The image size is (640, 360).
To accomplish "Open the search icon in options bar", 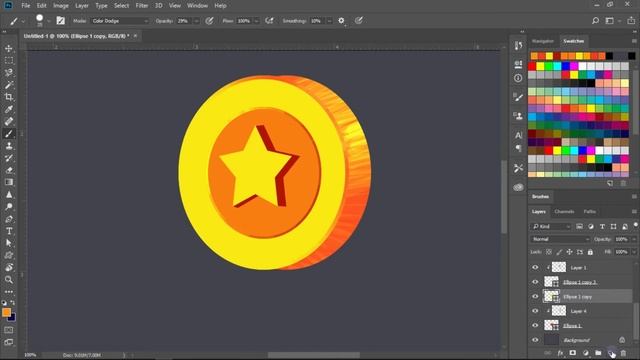I will (x=595, y=21).
